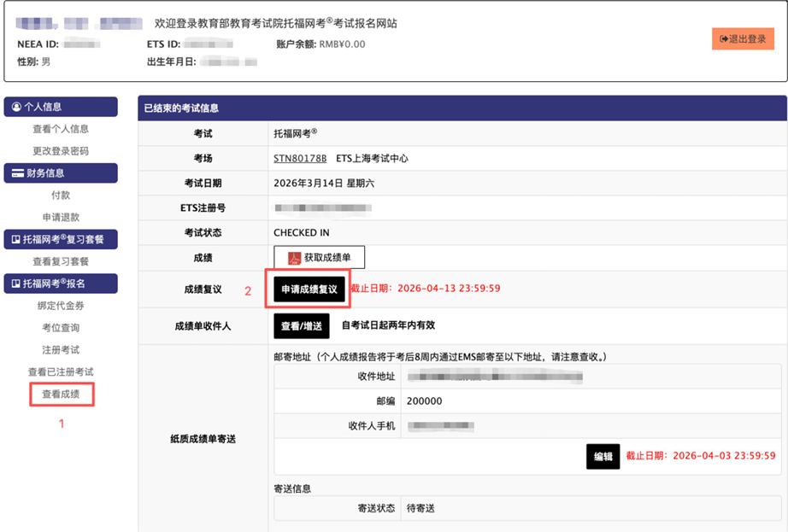Click the 邮编 value 200000
This screenshot has height=532, width=788.
pos(424,401)
